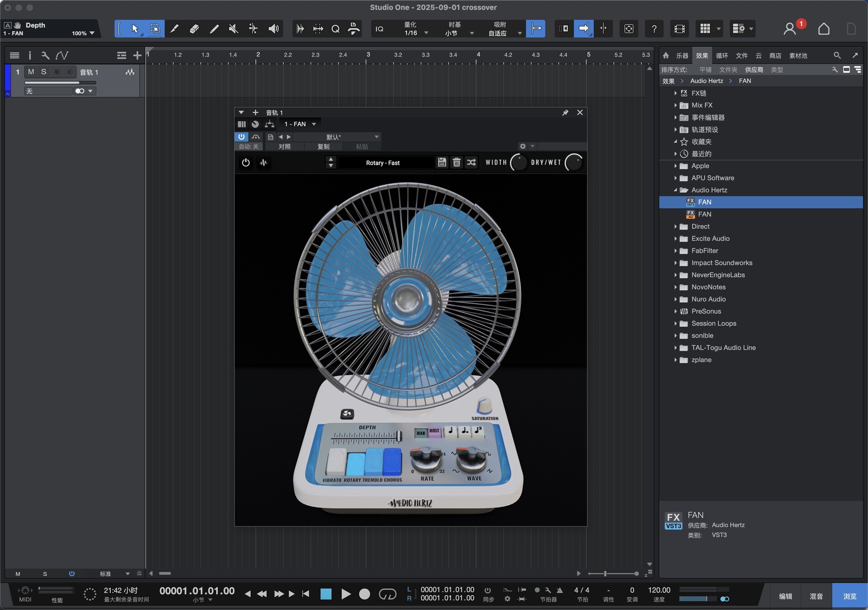
Task: Sort browser by 文件夹
Action: [728, 70]
